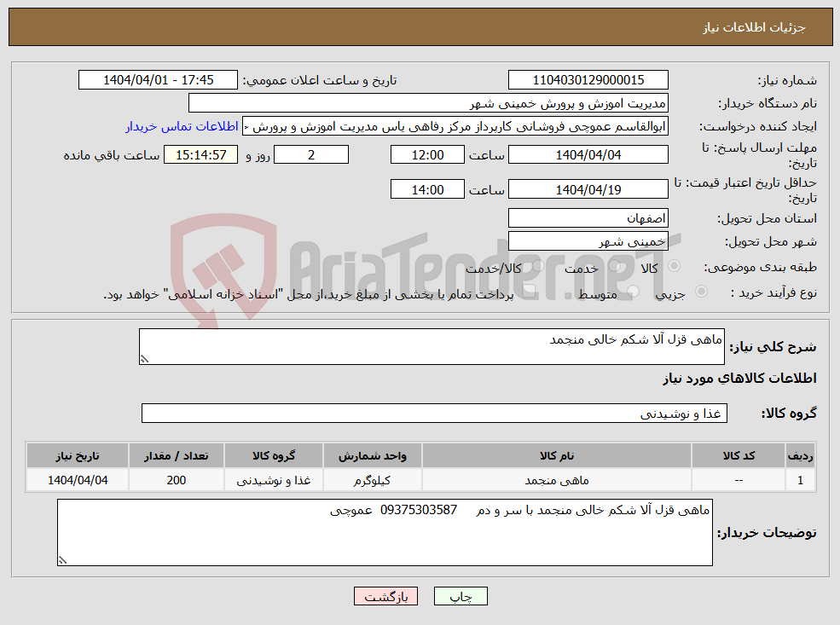Click the need number field 1104030129000015
This screenshot has height=625, width=840.
pos(588,80)
